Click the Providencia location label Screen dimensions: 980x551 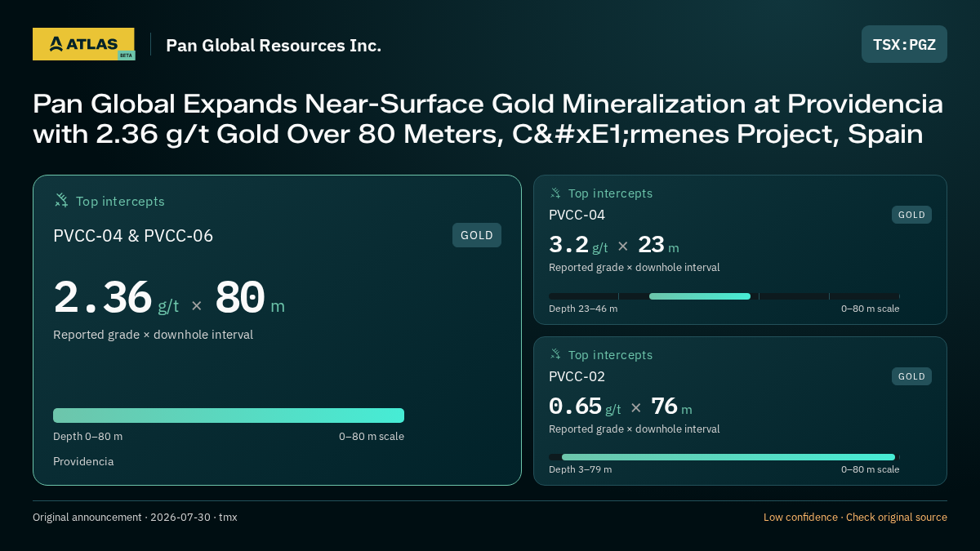[x=83, y=461]
